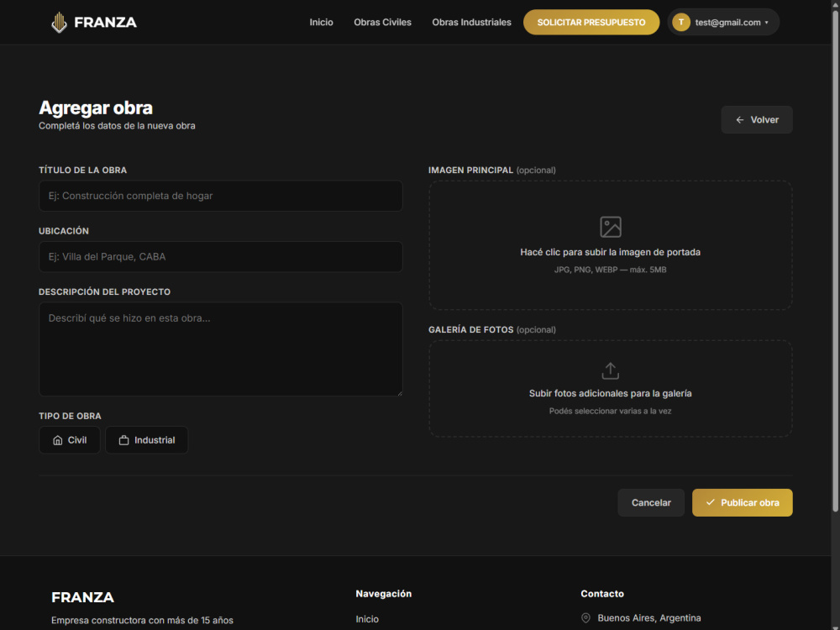
Task: Click the Solicitar Presupuesto button
Action: (x=591, y=23)
